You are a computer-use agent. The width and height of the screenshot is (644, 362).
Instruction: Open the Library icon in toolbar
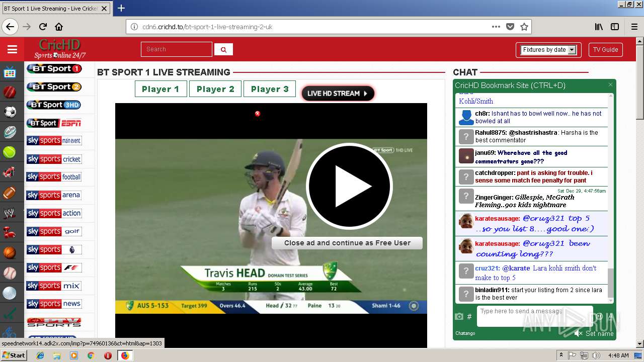599,27
